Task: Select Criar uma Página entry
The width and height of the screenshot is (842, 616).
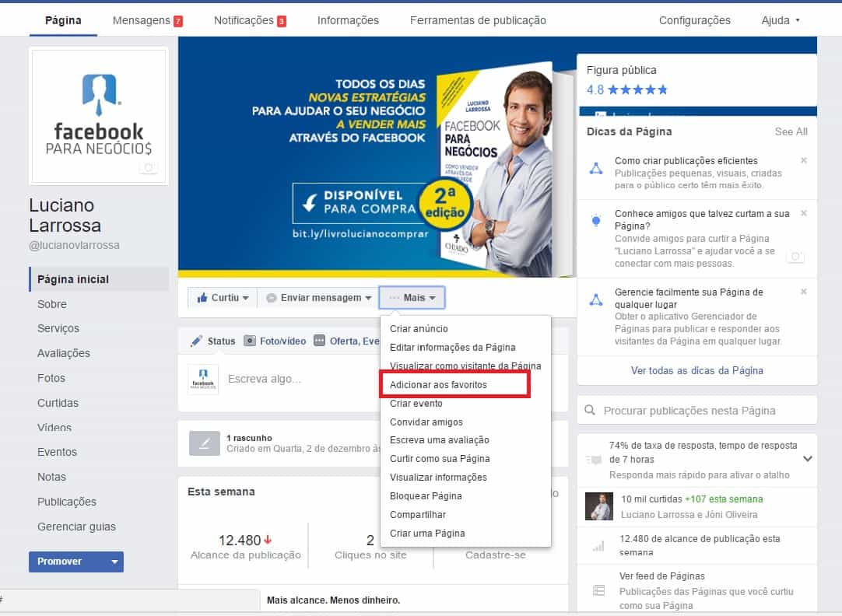Action: [427, 534]
